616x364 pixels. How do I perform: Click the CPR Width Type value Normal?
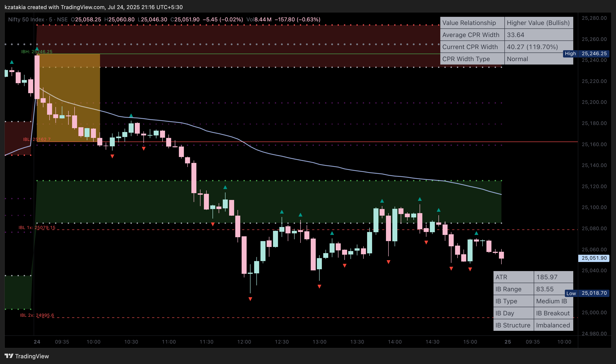point(538,59)
